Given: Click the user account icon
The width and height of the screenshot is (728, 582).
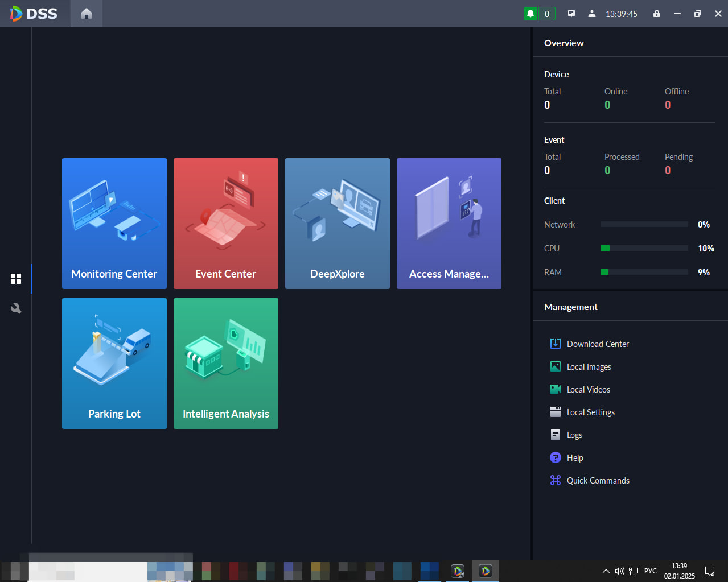Looking at the screenshot, I should (x=592, y=14).
